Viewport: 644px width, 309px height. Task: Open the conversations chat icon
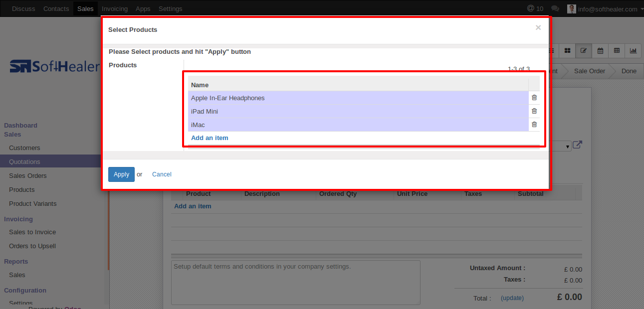(555, 8)
